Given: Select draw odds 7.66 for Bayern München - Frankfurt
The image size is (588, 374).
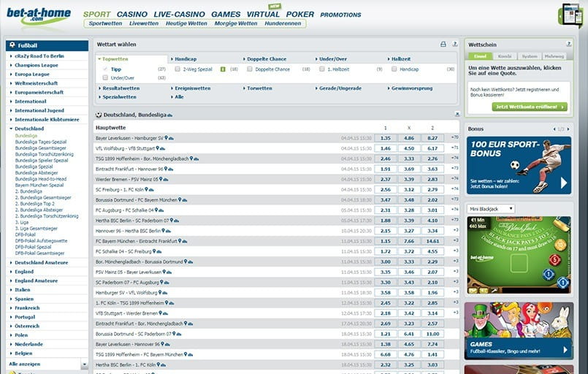Looking at the screenshot, I should click(x=409, y=241).
